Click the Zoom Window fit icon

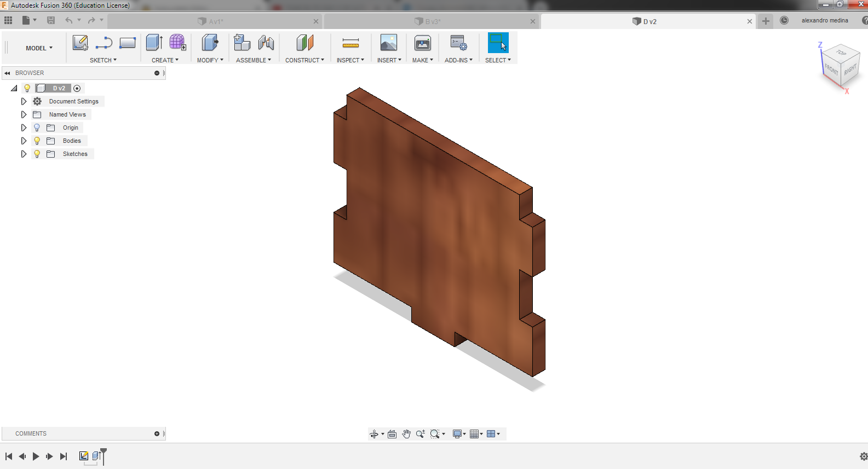[x=435, y=434]
